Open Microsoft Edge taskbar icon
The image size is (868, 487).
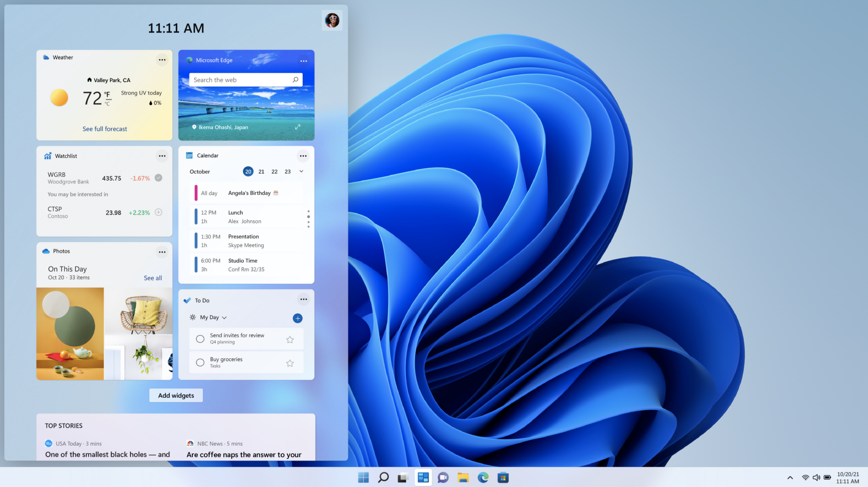[483, 477]
